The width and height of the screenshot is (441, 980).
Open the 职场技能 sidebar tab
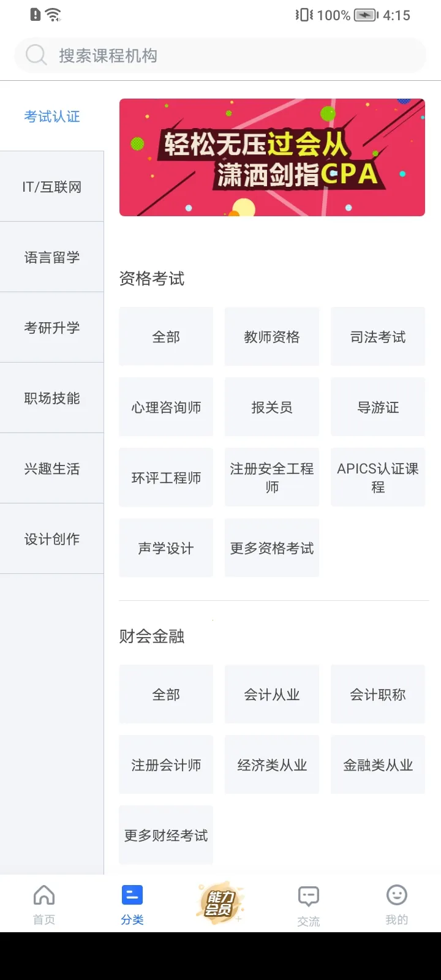52,398
